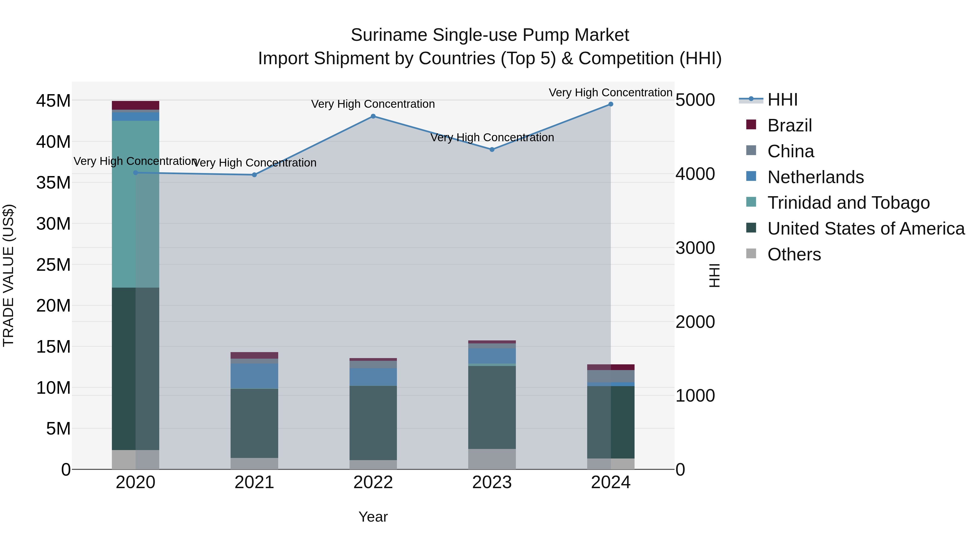Click the Very High Concentration label above 2023
The width and height of the screenshot is (980, 551).
(492, 137)
